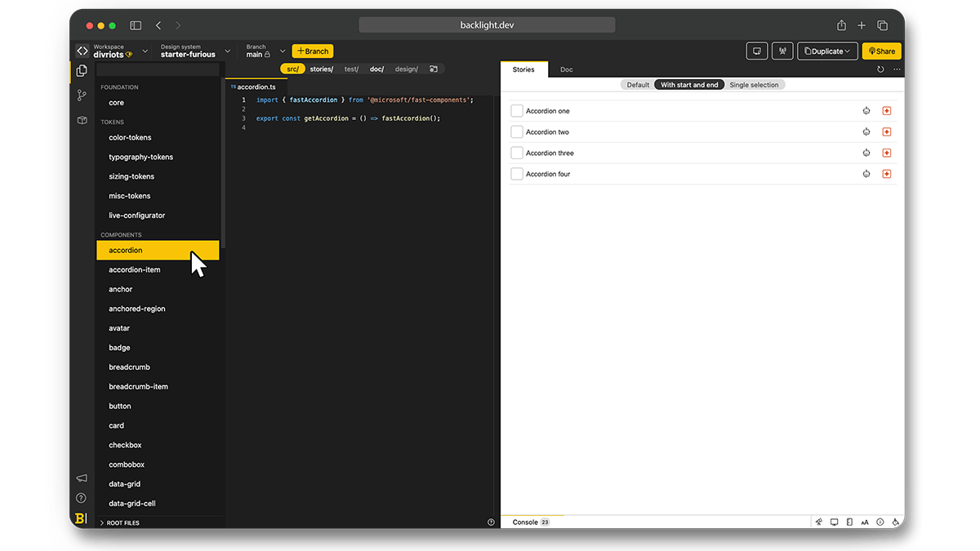Click the help question mark icon

click(x=81, y=498)
